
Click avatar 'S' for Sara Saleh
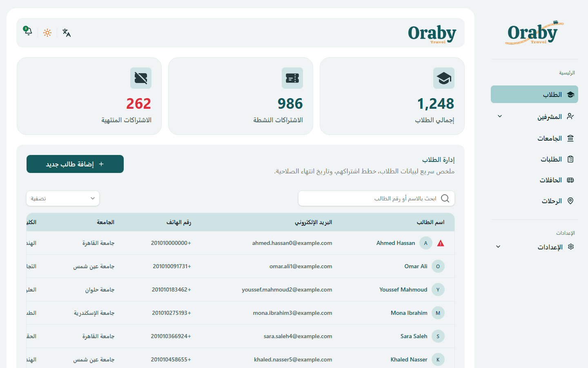[x=438, y=336]
